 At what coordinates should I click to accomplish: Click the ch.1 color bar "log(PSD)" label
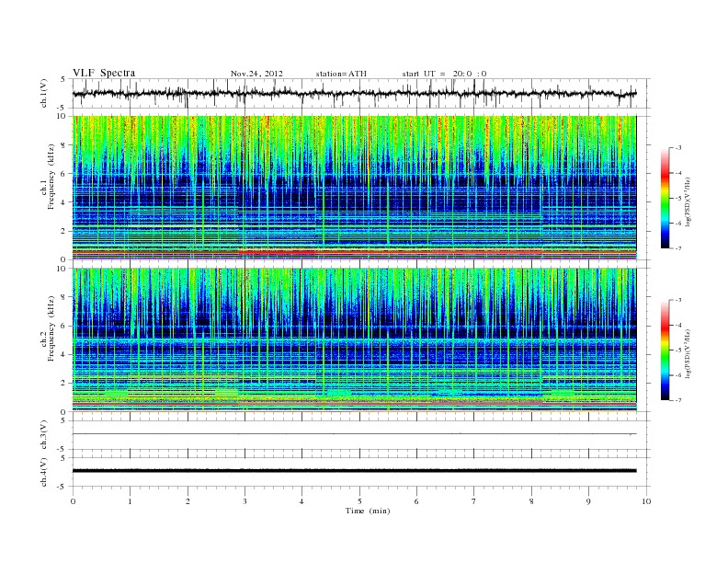click(x=688, y=201)
